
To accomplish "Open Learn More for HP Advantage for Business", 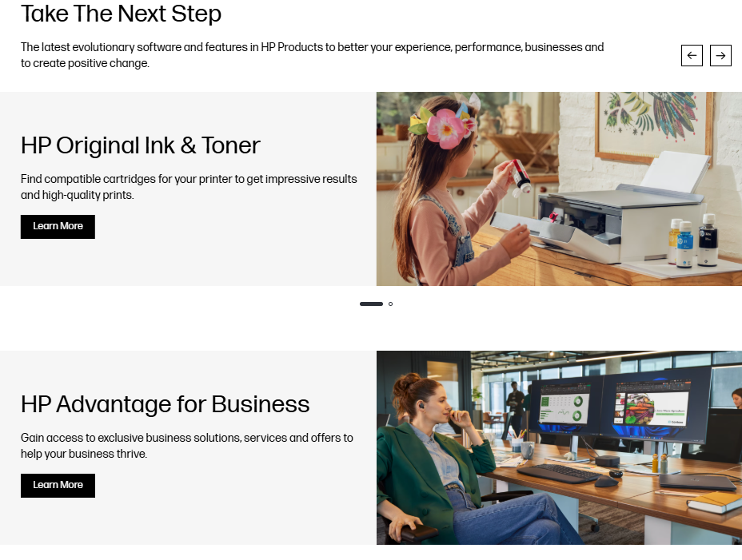I will click(58, 485).
